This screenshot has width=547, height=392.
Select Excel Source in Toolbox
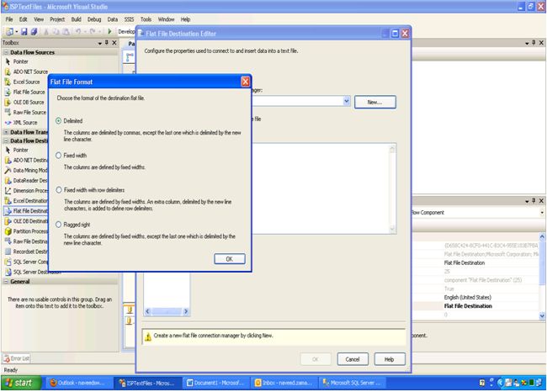25,82
